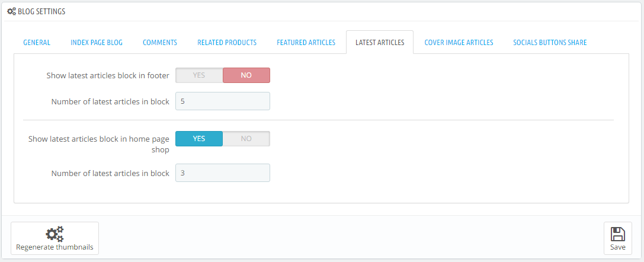The width and height of the screenshot is (644, 262).
Task: Select the Latest Articles tab
Action: (x=380, y=42)
